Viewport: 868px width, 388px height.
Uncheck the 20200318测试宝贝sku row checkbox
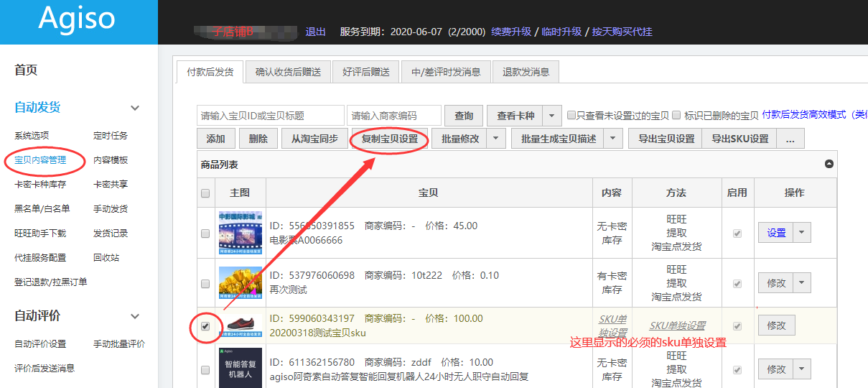(x=205, y=326)
